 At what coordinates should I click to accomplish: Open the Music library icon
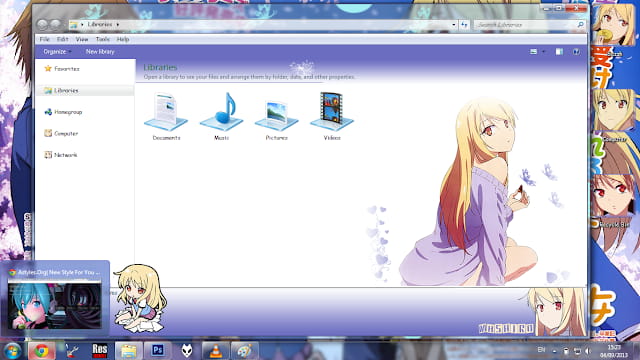[222, 116]
